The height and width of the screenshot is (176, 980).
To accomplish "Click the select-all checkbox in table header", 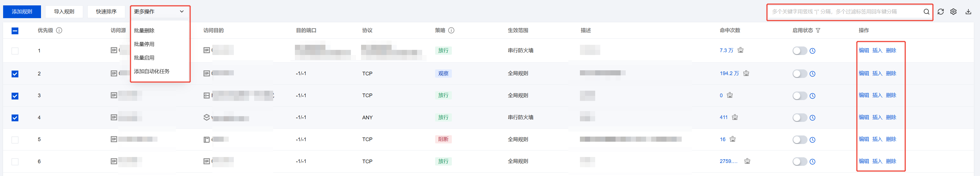I will [15, 31].
